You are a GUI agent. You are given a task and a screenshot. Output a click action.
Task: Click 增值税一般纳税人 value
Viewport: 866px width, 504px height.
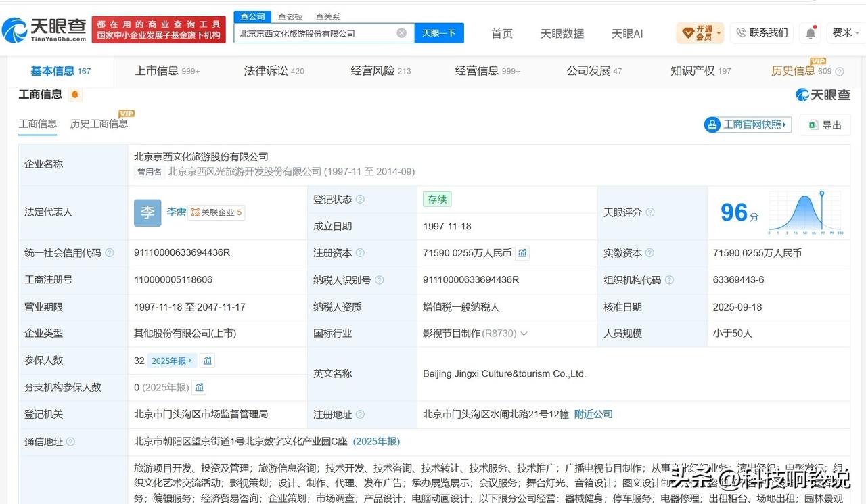coord(461,306)
